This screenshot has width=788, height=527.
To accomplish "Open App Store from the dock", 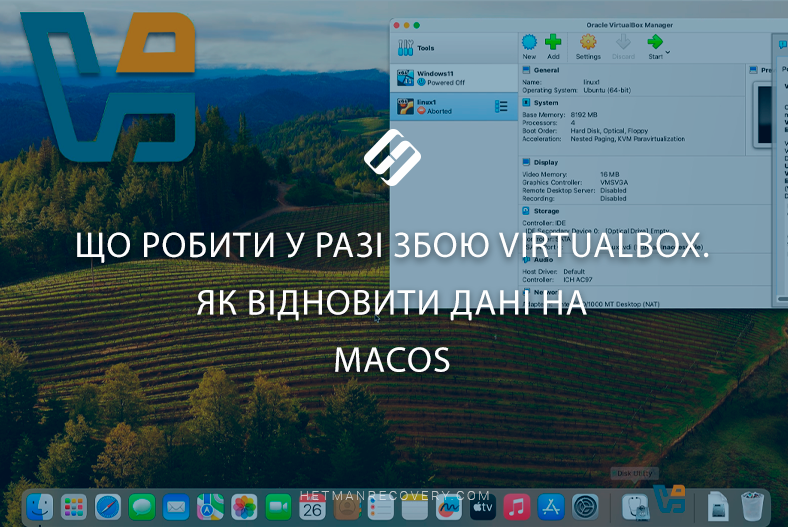I will 551,506.
